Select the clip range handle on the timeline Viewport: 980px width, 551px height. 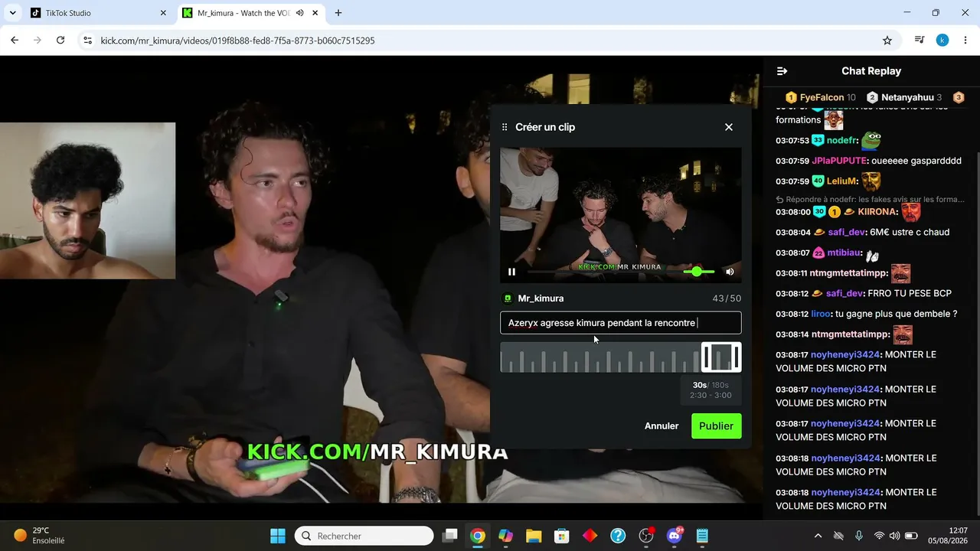[721, 357]
